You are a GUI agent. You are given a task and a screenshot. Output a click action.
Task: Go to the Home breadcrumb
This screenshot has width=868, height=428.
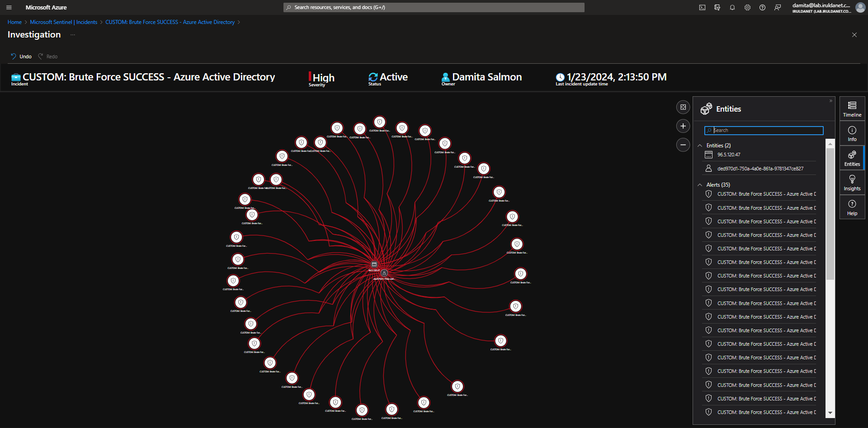point(14,22)
